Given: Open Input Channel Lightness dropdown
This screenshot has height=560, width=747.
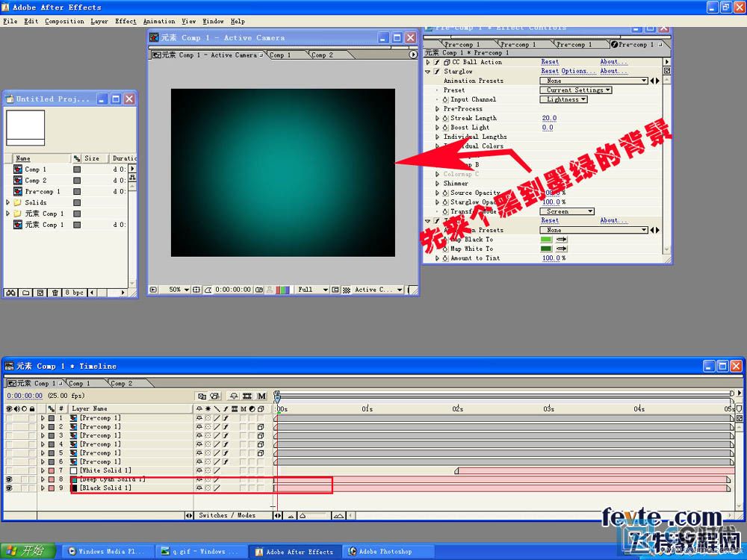Looking at the screenshot, I should (563, 99).
